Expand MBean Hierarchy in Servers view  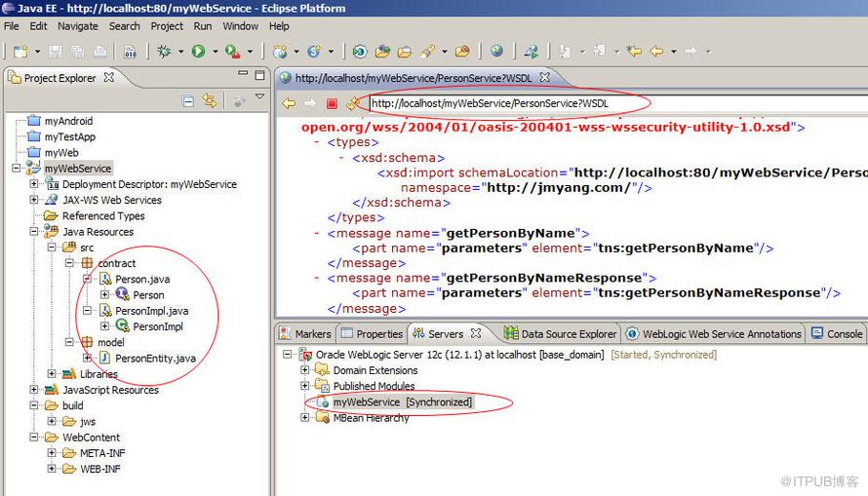tap(305, 417)
